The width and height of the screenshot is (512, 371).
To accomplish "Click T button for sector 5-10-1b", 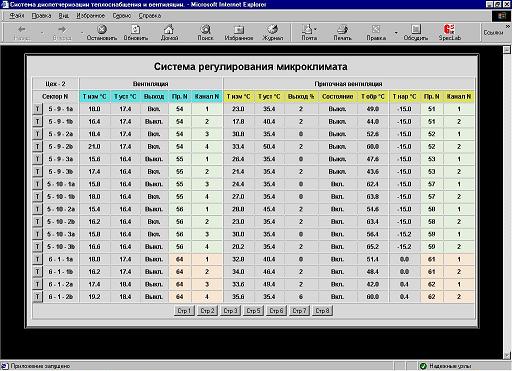I will click(38, 197).
